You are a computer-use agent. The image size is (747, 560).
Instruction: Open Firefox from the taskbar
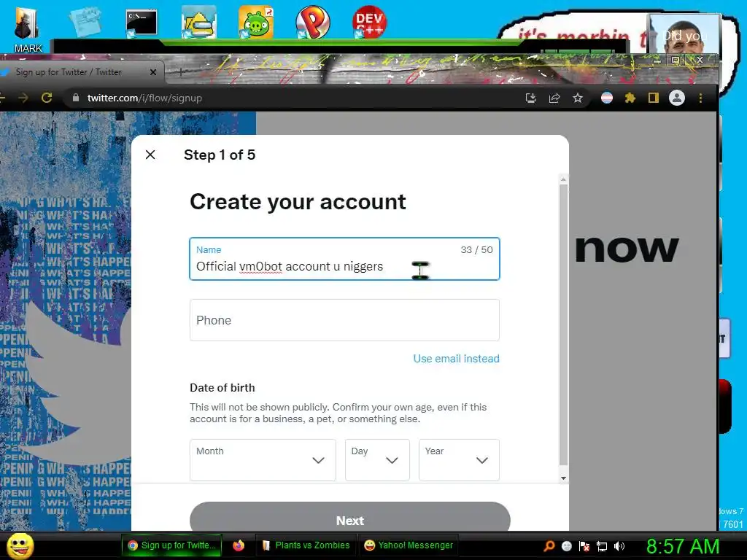[x=239, y=545]
